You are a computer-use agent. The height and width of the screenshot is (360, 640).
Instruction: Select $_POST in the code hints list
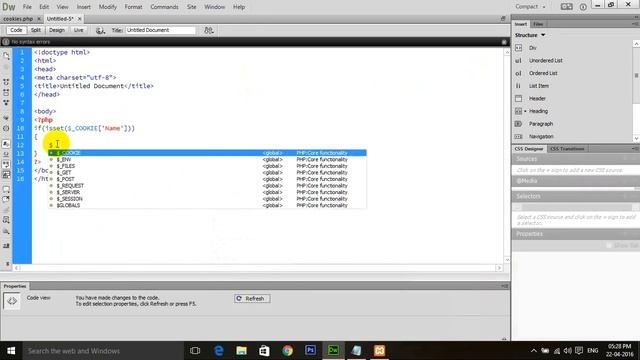(207, 179)
